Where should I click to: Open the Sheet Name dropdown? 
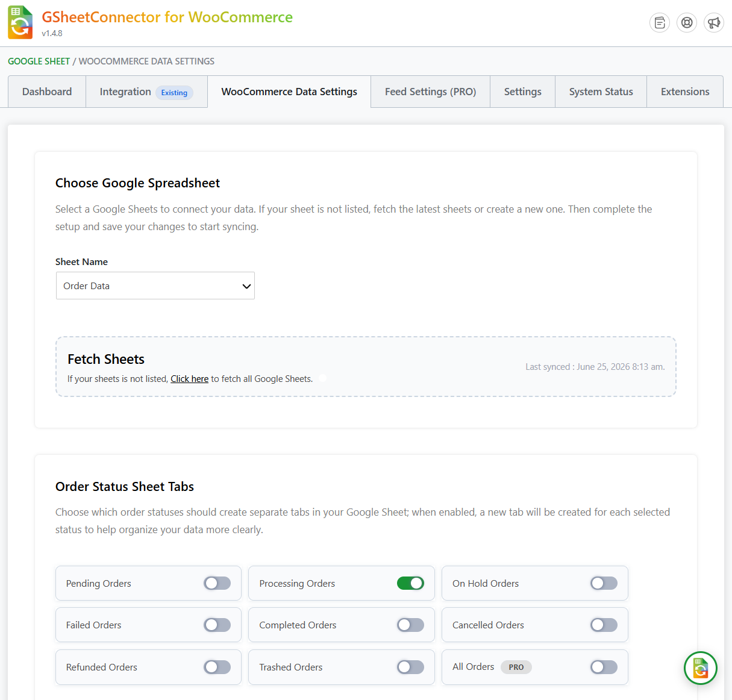click(155, 286)
